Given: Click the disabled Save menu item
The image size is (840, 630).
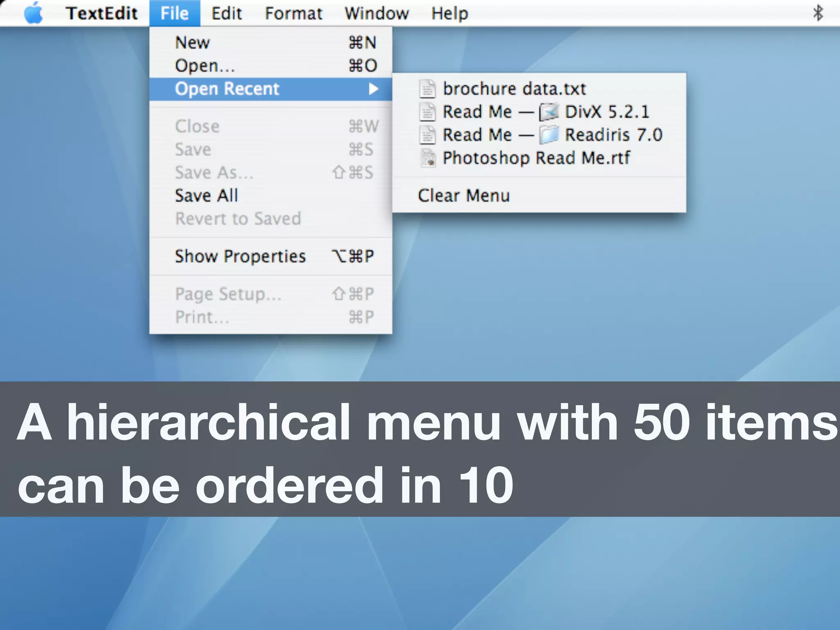Looking at the screenshot, I should point(271,149).
